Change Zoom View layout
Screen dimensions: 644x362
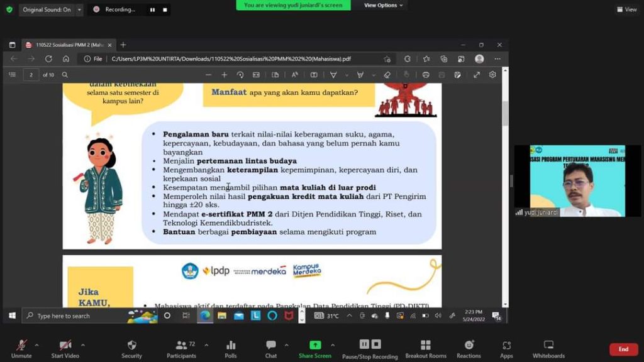point(627,9)
